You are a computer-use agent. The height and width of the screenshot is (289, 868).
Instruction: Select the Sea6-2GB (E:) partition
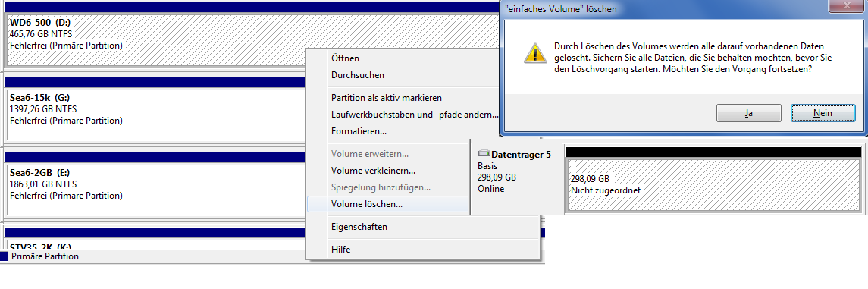click(155, 189)
